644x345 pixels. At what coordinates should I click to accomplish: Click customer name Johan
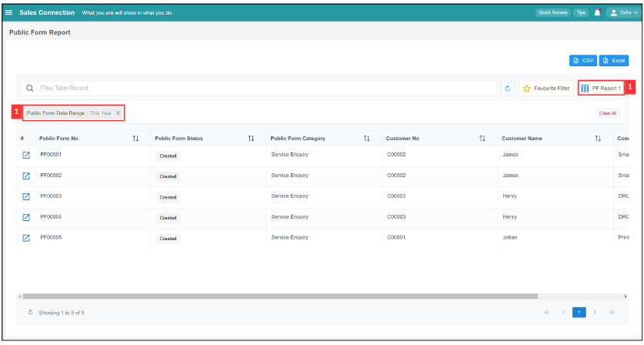coord(509,237)
